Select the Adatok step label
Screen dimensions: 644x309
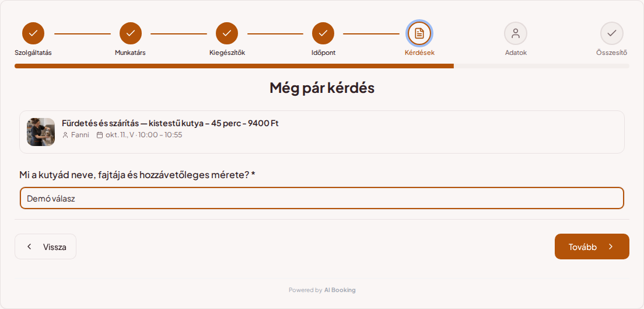click(x=516, y=53)
